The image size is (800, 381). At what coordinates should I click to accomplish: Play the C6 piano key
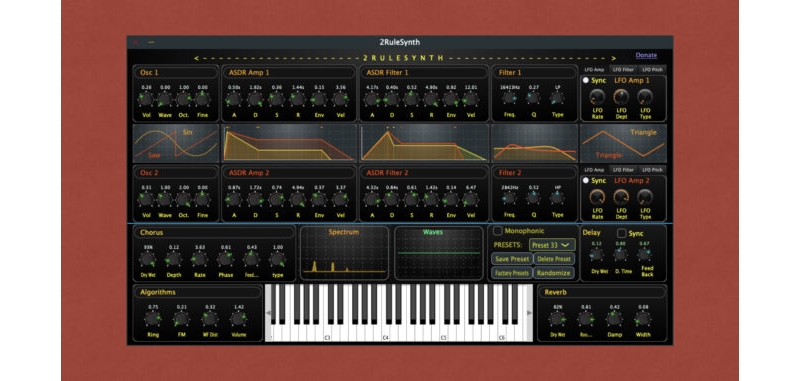pyautogui.click(x=501, y=334)
